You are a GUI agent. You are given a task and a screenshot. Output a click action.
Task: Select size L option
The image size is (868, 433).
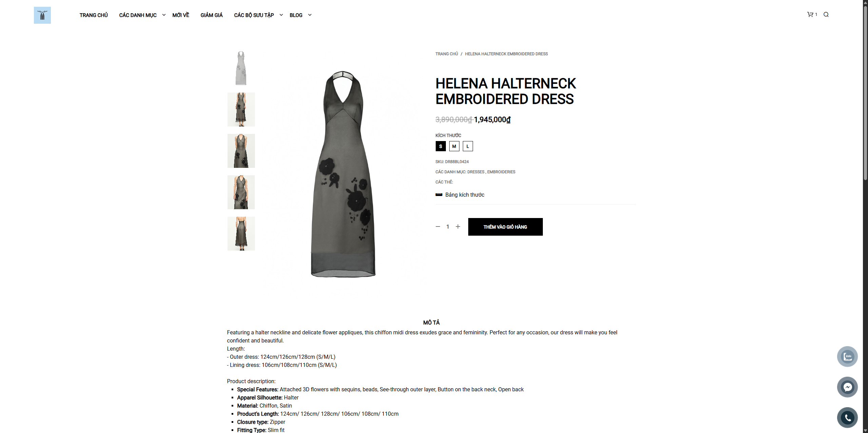[x=468, y=146]
